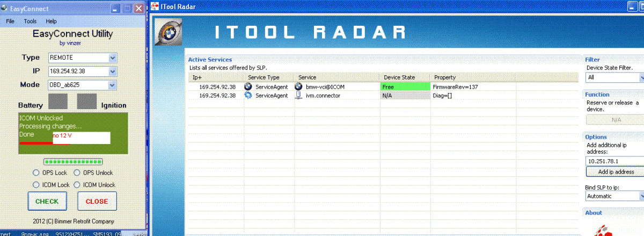The image size is (644, 236).
Task: Select the ICOM Unlock radio button
Action: point(77,184)
